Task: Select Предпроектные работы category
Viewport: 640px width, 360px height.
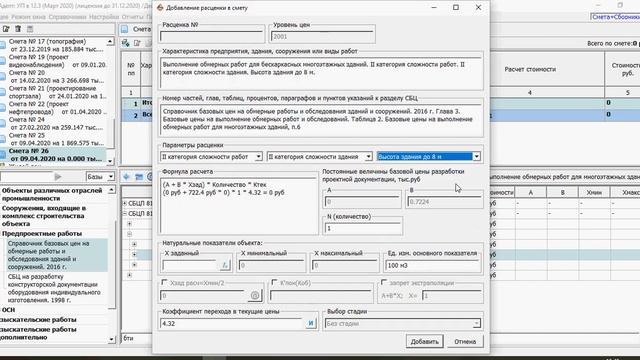Action: 42,233
